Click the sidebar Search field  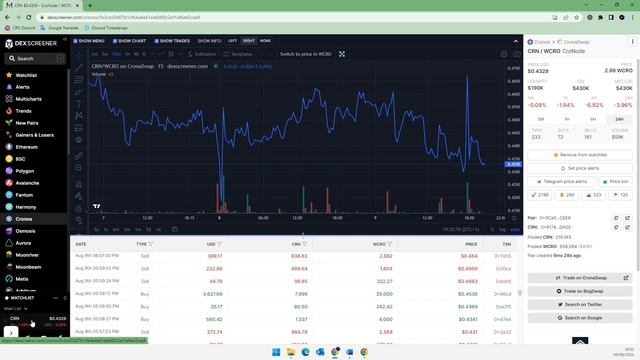coord(36,59)
